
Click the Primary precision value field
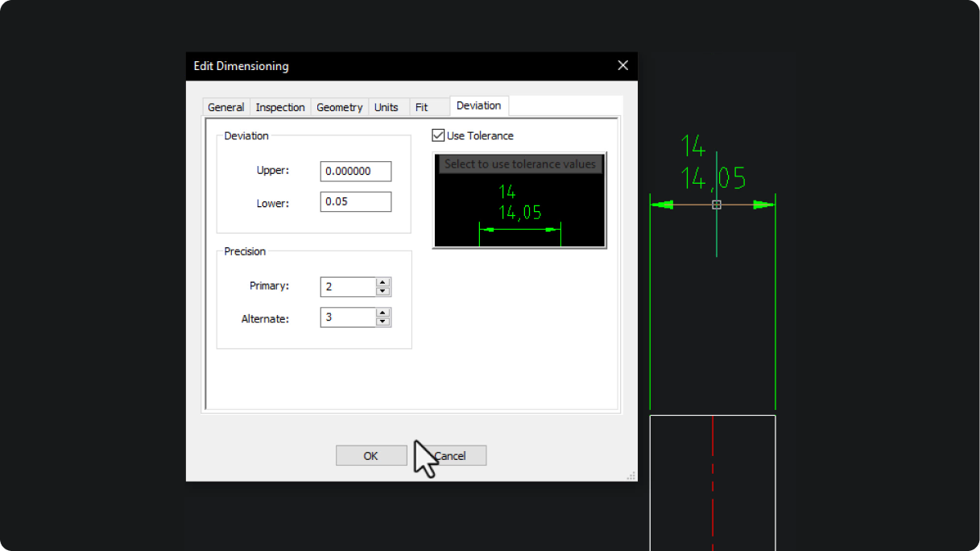pos(349,287)
